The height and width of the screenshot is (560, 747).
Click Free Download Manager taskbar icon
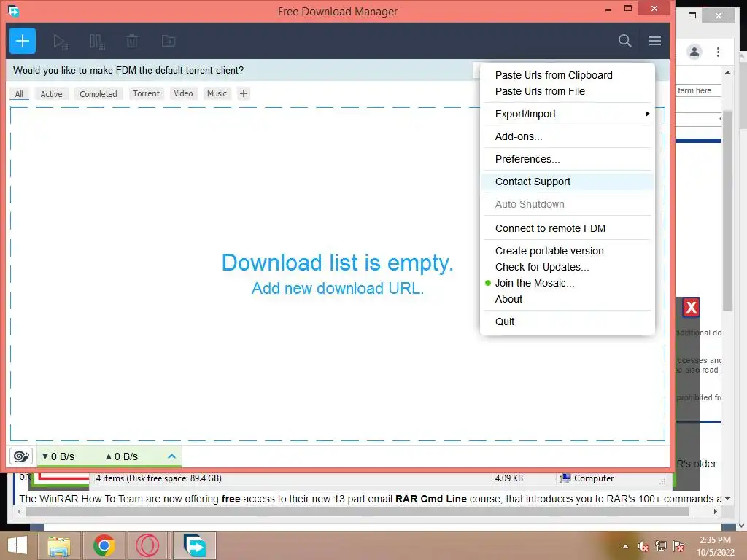[x=195, y=545]
